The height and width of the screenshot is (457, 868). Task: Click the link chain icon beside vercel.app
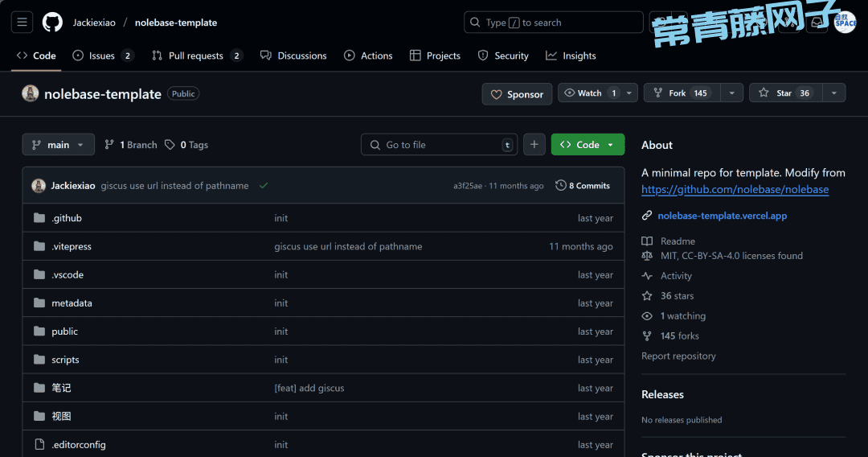tap(646, 215)
